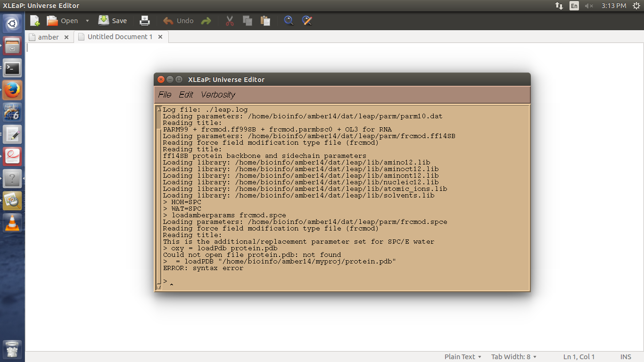This screenshot has width=644, height=362.
Task: Open the Find magnifier tool
Action: click(x=289, y=21)
